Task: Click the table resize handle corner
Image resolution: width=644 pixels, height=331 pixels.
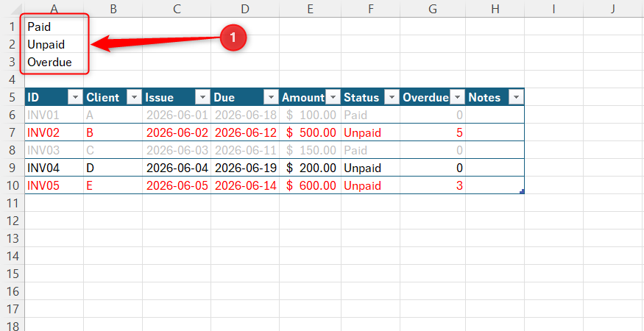Action: click(522, 191)
